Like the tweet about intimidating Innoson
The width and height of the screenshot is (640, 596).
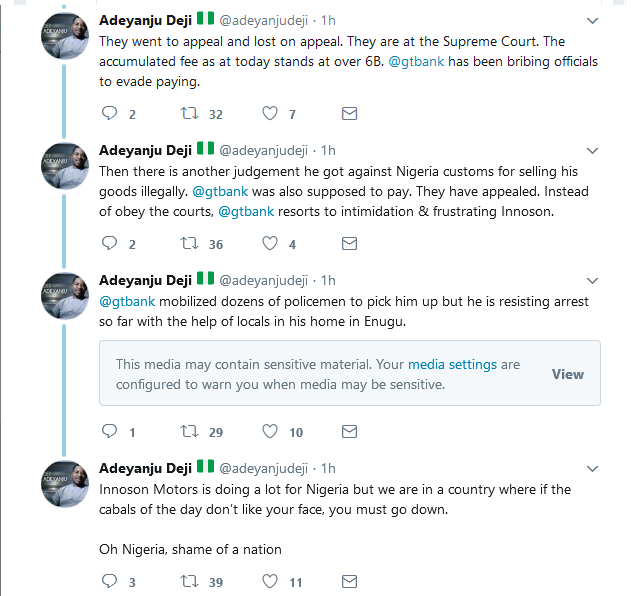tap(269, 243)
